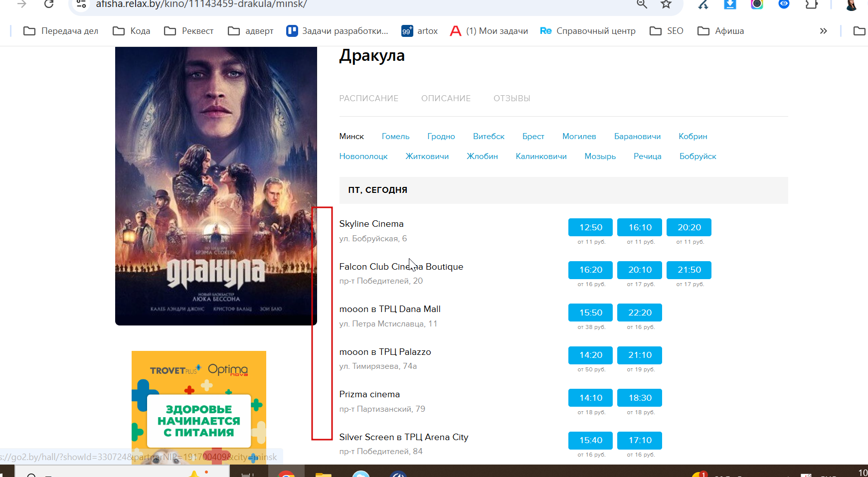Select city Гомель
The width and height of the screenshot is (868, 477).
(x=396, y=137)
